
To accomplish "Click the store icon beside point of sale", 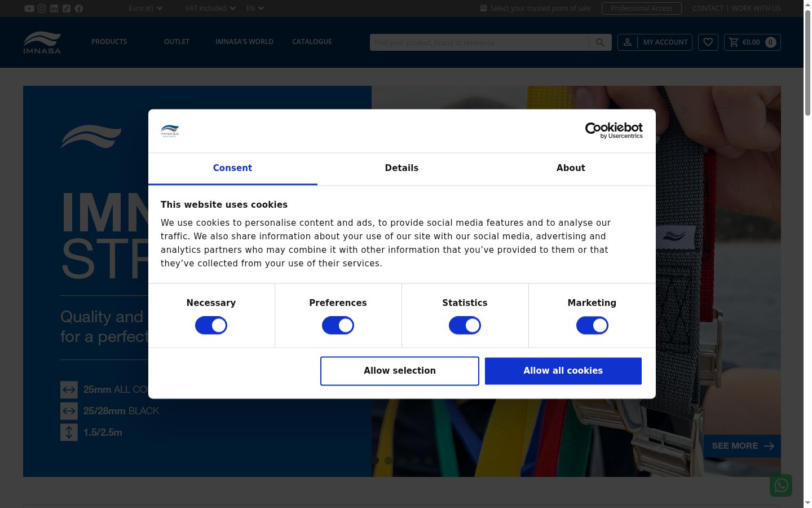I will (483, 8).
